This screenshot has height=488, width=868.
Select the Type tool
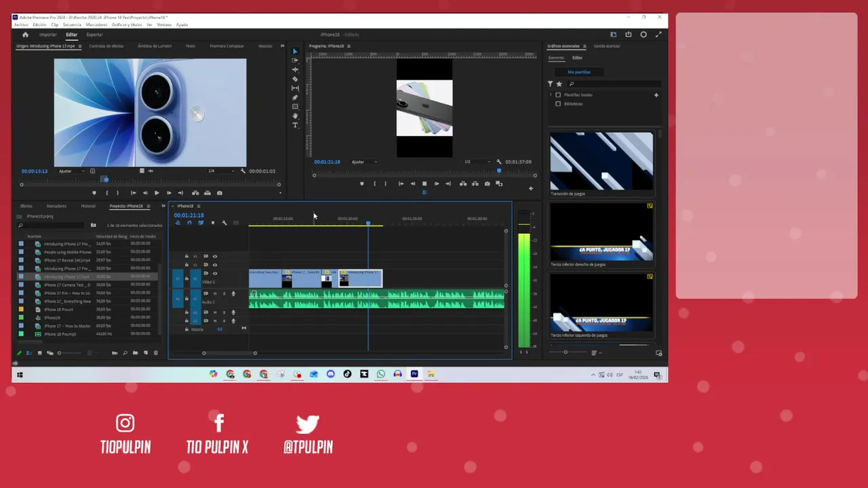point(295,125)
